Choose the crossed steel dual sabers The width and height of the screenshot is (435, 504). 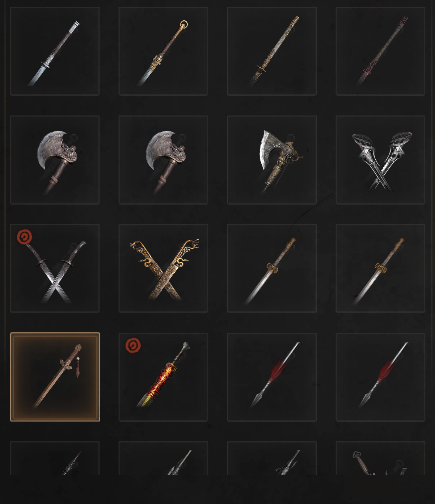click(55, 268)
